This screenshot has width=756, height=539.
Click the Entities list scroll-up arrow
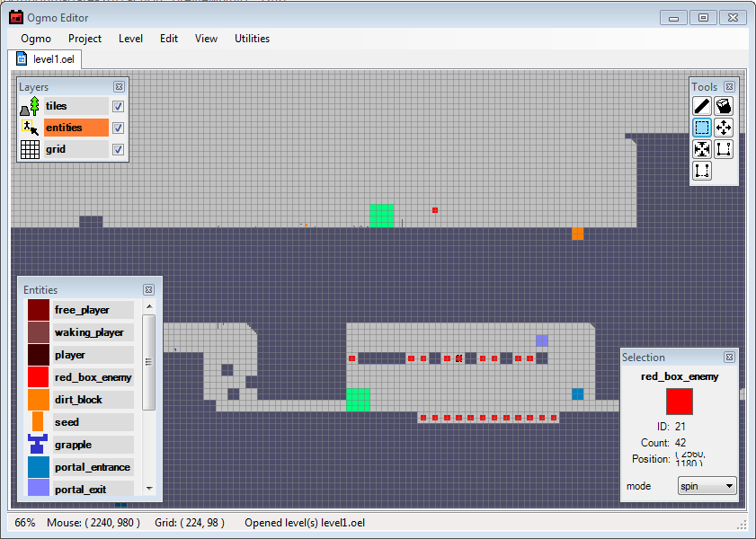coord(149,306)
